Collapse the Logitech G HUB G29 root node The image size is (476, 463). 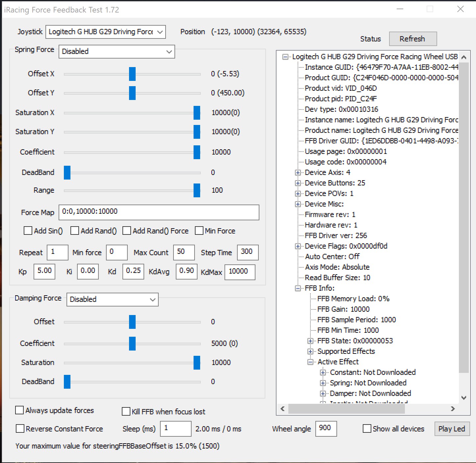285,57
